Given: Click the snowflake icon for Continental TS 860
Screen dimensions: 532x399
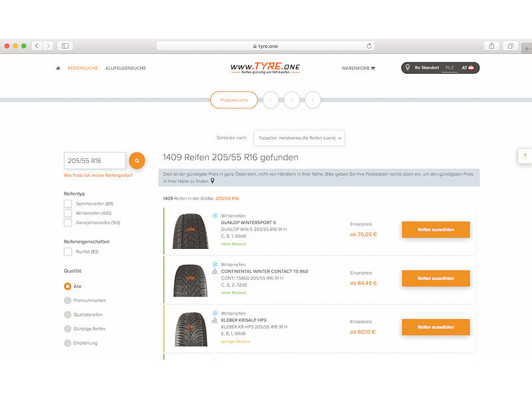Looking at the screenshot, I should pyautogui.click(x=215, y=264).
